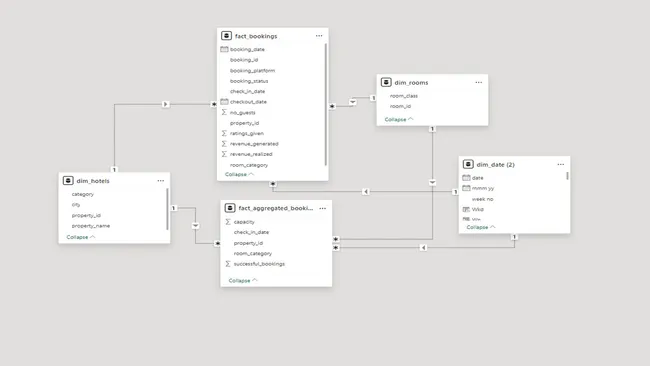The width and height of the screenshot is (650, 366).
Task: Click filter arrow on dim_date to fact_bookings relationship
Action: [366, 191]
